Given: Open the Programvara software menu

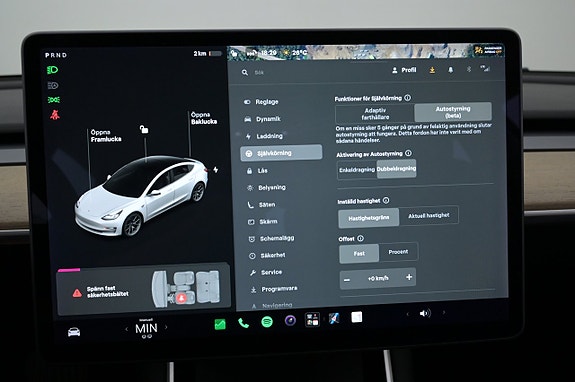Looking at the screenshot, I should pyautogui.click(x=274, y=289).
